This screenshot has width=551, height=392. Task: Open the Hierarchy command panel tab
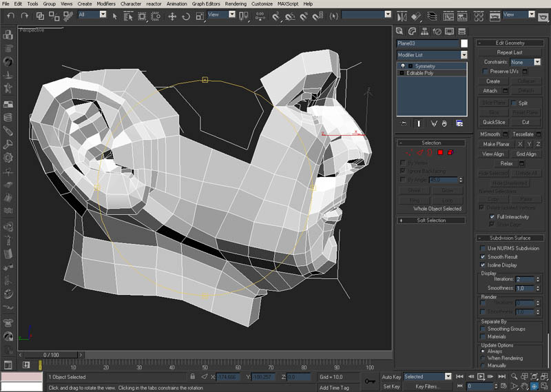(424, 31)
